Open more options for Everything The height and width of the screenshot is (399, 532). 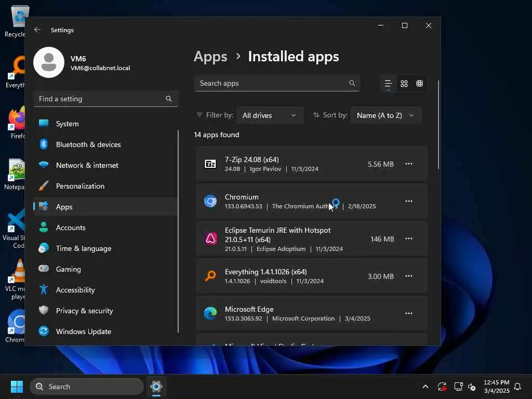[409, 276]
